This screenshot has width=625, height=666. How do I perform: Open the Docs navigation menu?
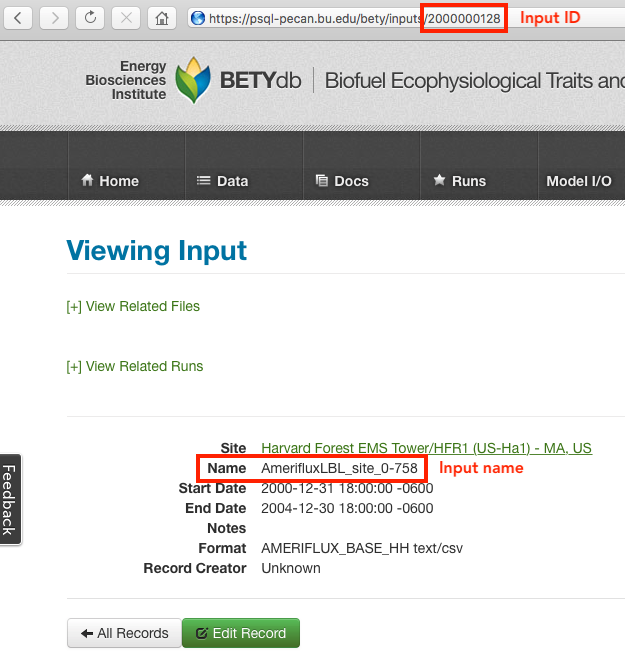click(342, 181)
